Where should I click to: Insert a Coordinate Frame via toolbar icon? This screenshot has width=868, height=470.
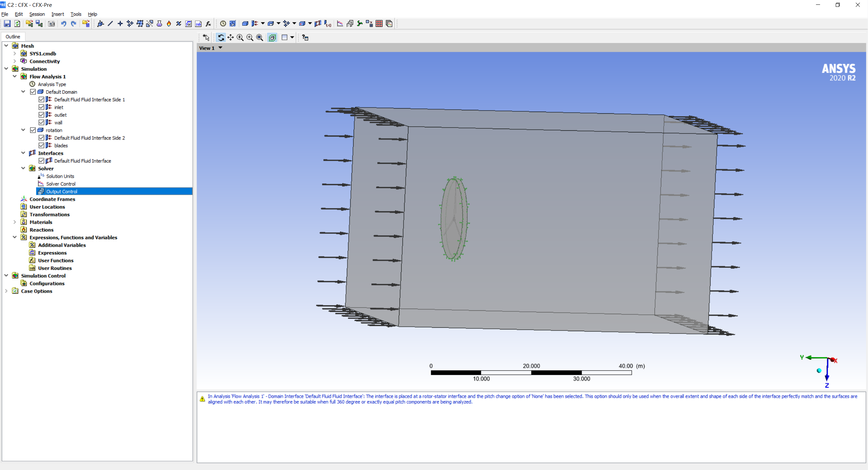point(100,23)
